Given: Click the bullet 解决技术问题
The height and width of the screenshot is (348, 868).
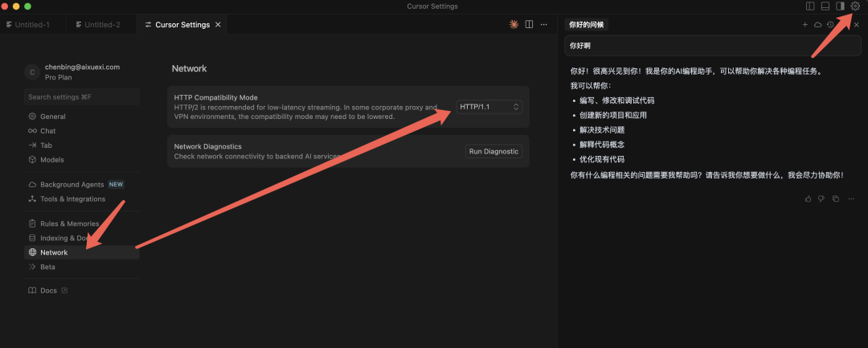Looking at the screenshot, I should [602, 130].
